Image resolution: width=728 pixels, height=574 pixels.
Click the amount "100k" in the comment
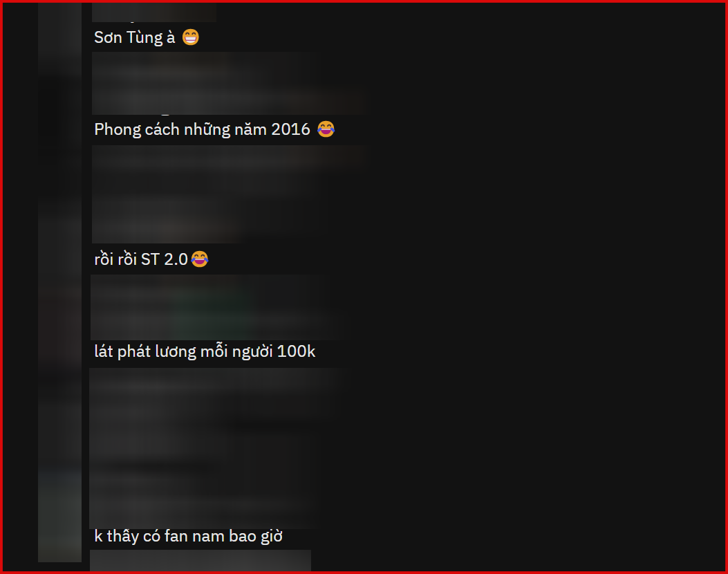pyautogui.click(x=296, y=351)
